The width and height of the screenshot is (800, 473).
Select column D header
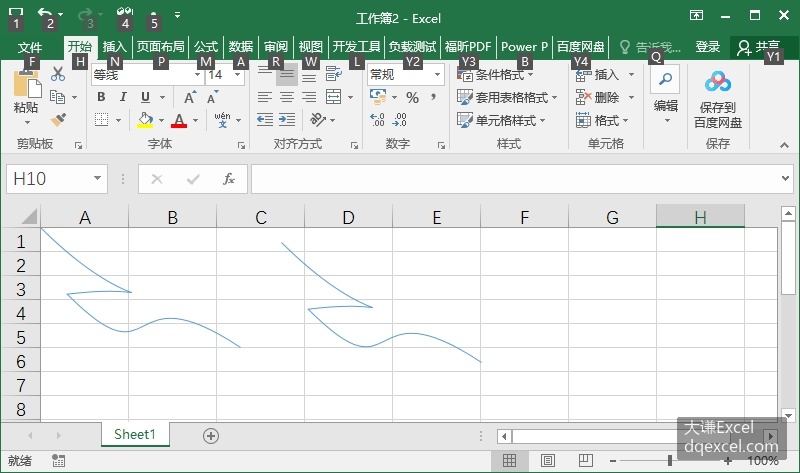(x=348, y=217)
